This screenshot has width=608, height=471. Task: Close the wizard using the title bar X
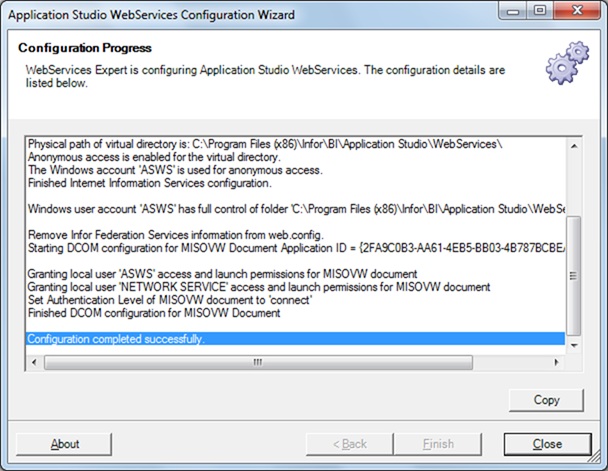pyautogui.click(x=575, y=12)
